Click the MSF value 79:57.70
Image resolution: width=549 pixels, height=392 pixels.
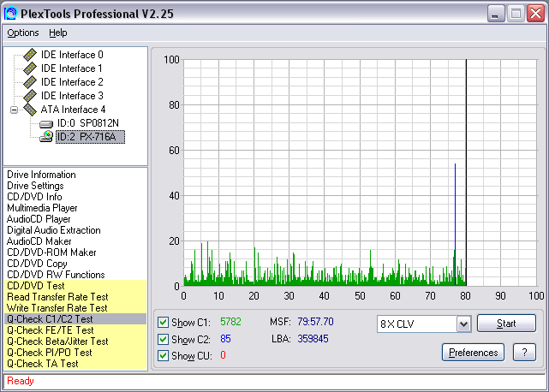pos(315,322)
